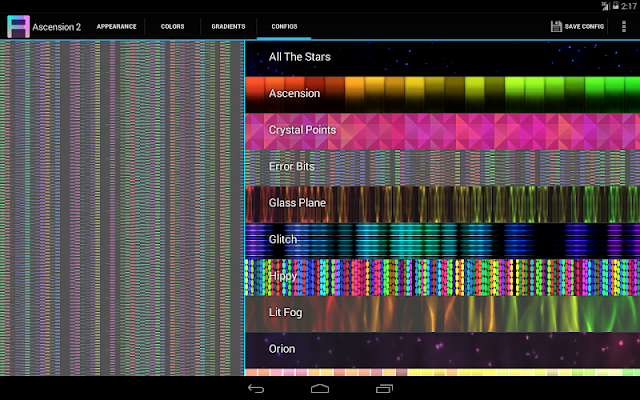
Task: Apply the Error Bits preset
Action: pyautogui.click(x=442, y=168)
